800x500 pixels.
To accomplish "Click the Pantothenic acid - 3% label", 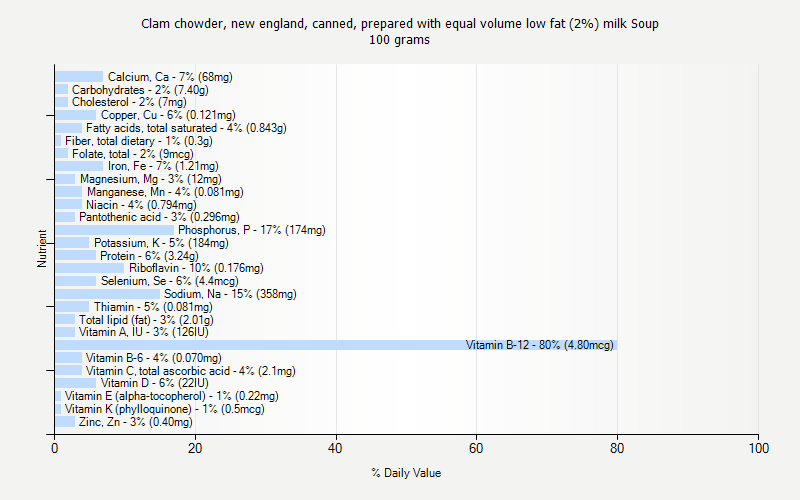I will pyautogui.click(x=159, y=217).
